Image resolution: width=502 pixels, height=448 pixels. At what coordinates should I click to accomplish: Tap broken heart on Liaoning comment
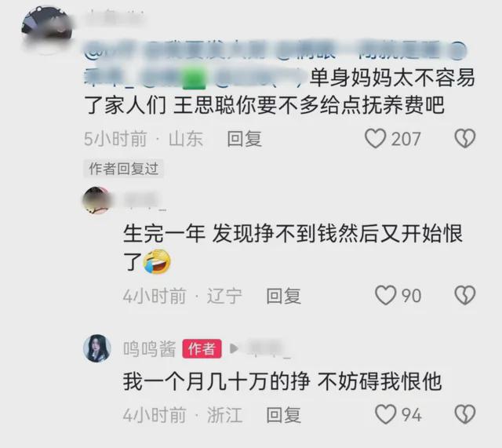tap(465, 295)
